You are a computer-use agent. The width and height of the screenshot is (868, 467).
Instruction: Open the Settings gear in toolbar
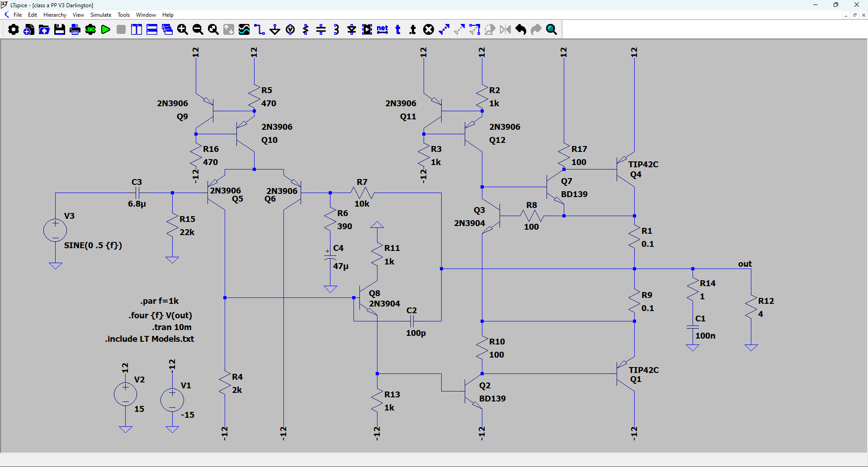(14, 30)
